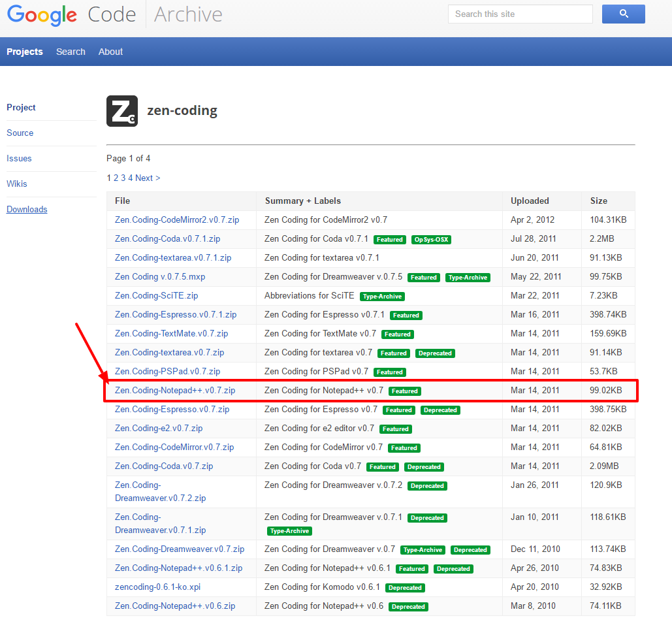This screenshot has width=672, height=633.
Task: Click Featured label on TextMate v0.7 row
Action: pos(397,334)
